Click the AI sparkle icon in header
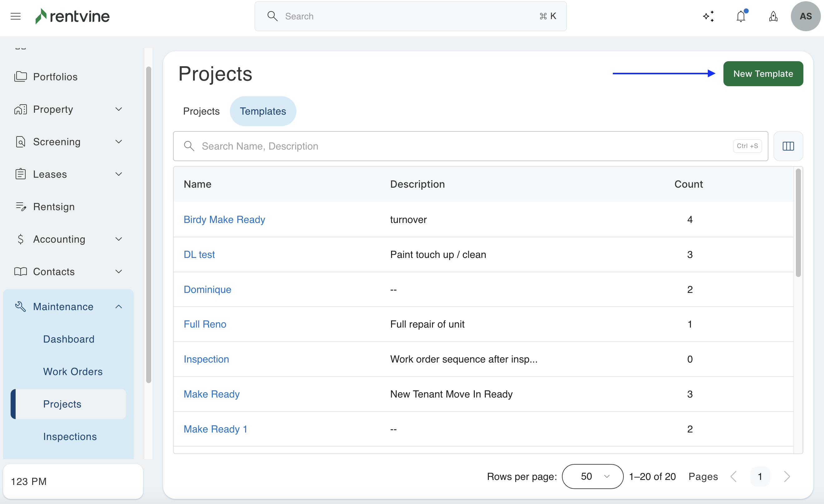Image resolution: width=824 pixels, height=504 pixels. [x=709, y=16]
